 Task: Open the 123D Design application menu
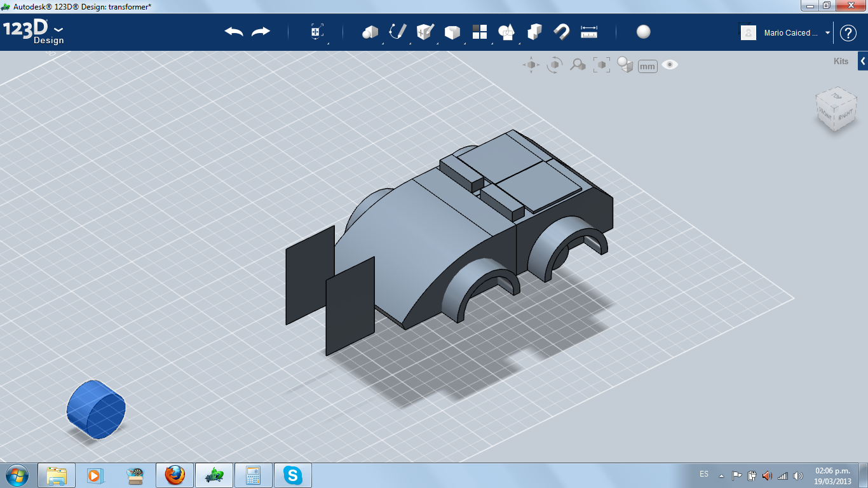(x=34, y=32)
